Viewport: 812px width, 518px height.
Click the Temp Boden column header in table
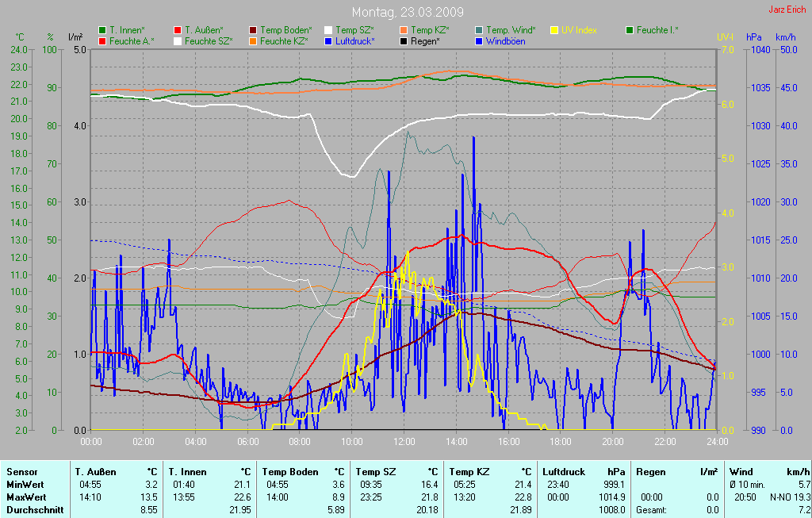point(289,472)
